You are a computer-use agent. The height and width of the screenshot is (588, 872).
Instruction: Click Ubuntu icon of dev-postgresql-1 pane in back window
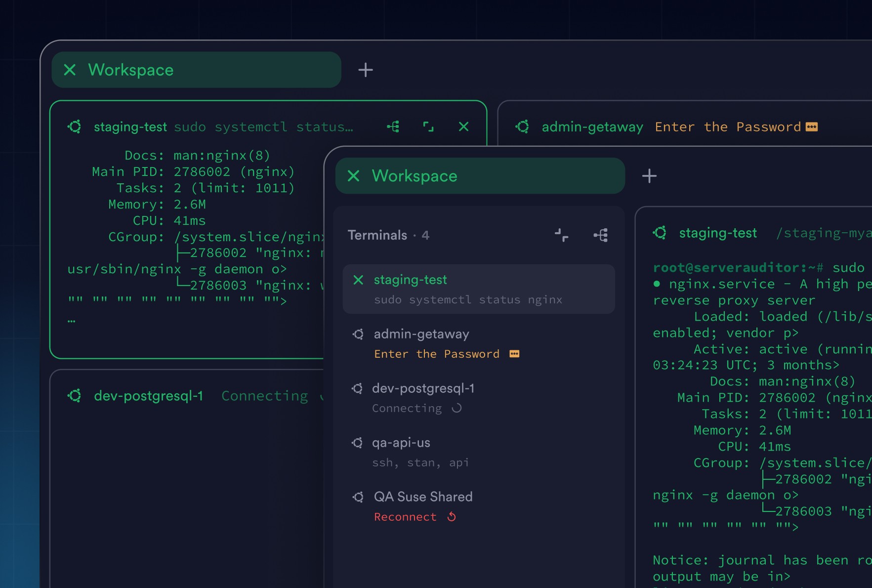point(75,395)
